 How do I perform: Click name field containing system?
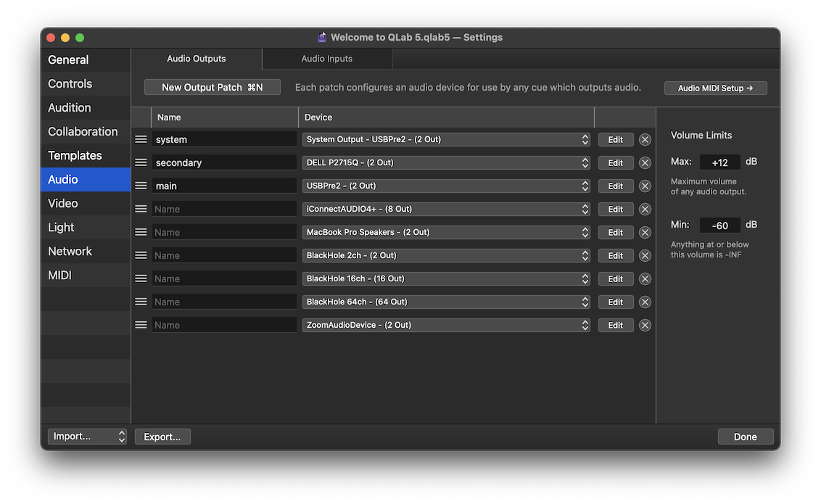click(225, 139)
